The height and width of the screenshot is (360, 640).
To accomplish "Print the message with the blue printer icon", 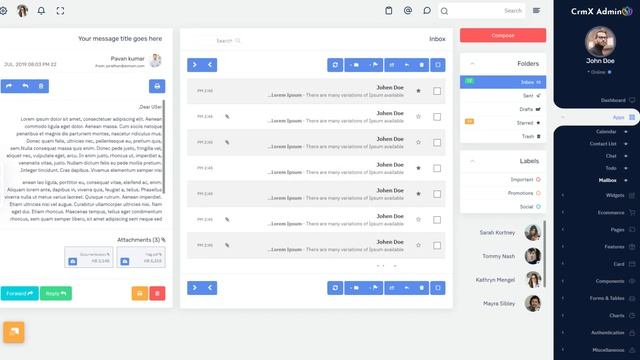I will click(x=157, y=86).
